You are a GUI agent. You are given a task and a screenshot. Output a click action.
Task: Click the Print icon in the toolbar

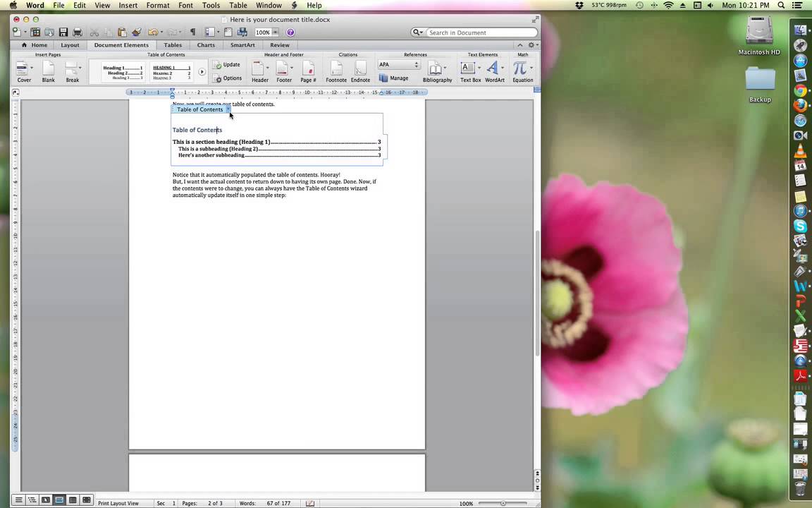pyautogui.click(x=77, y=32)
